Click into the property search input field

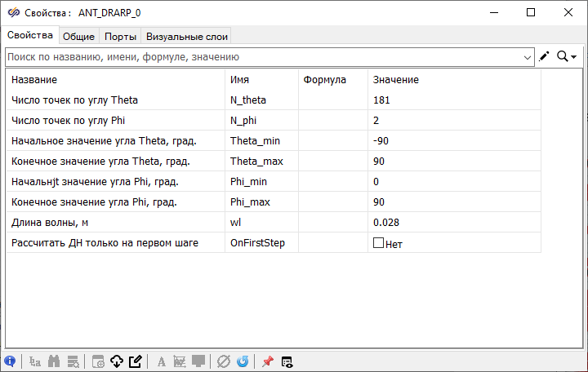point(261,57)
